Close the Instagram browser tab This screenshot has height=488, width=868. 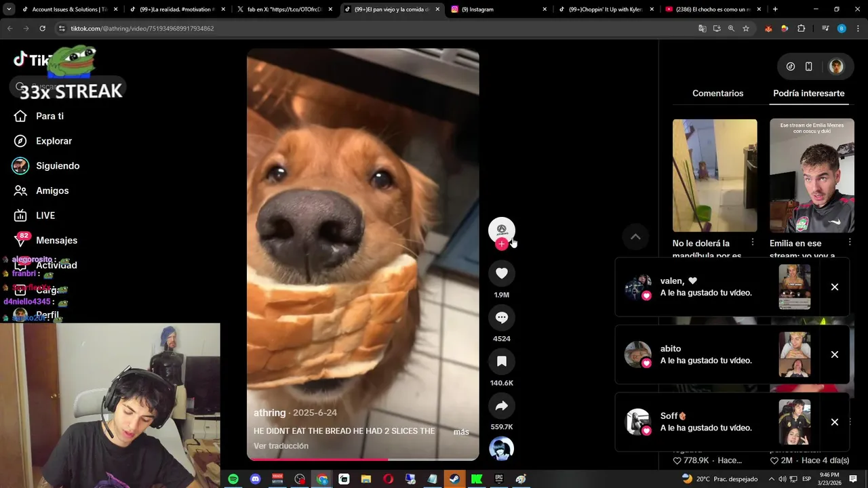point(545,9)
